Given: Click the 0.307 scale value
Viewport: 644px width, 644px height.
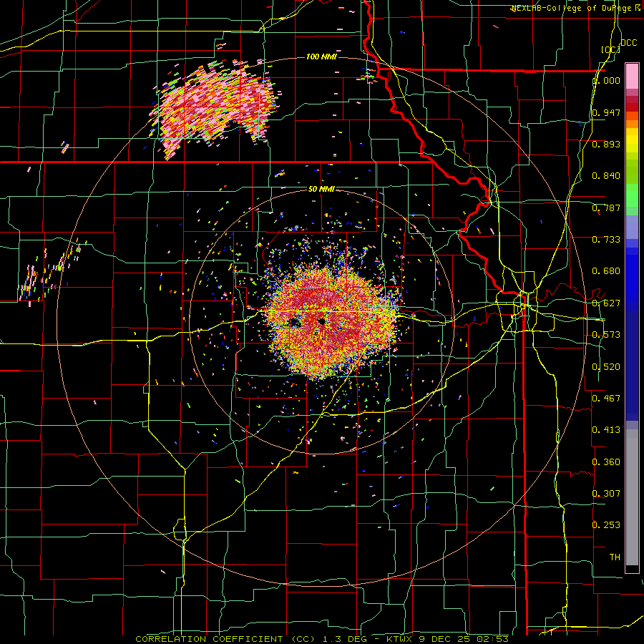Looking at the screenshot, I should click(x=606, y=494).
